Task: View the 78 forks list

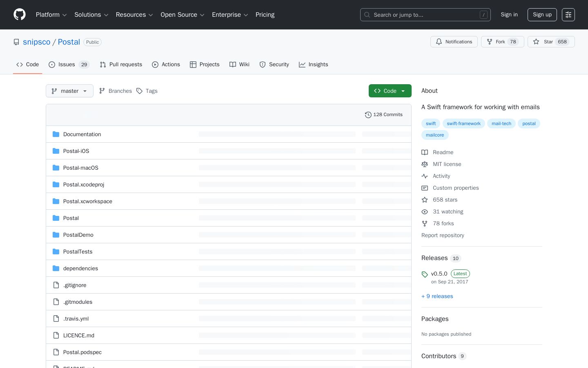Action: pos(438,223)
